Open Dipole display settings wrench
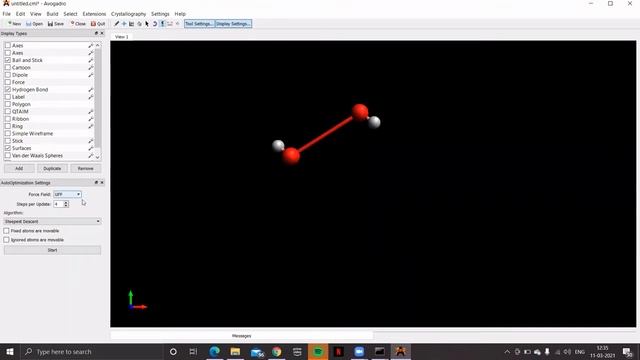 91,75
